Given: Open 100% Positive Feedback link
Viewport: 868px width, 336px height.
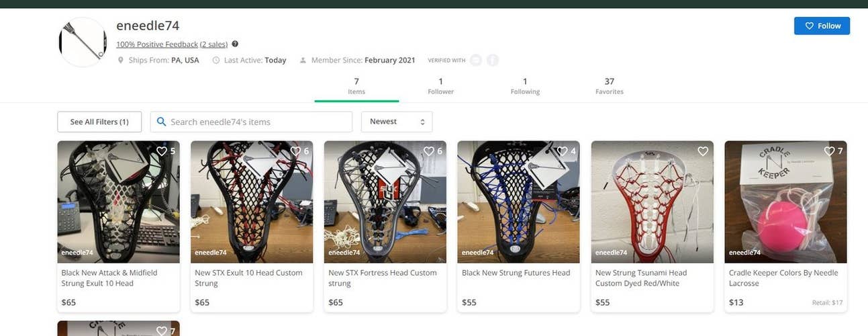Looking at the screenshot, I should (157, 44).
